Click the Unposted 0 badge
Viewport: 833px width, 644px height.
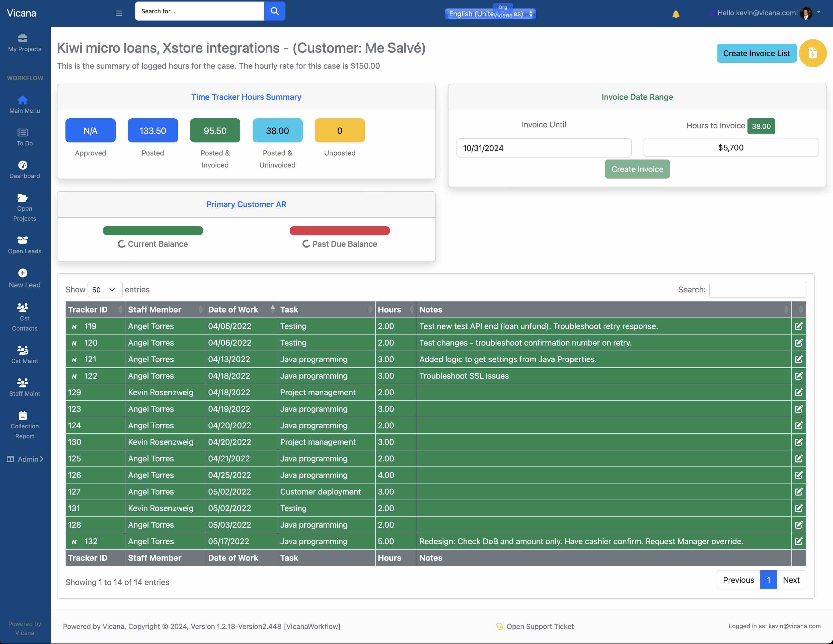pos(340,131)
